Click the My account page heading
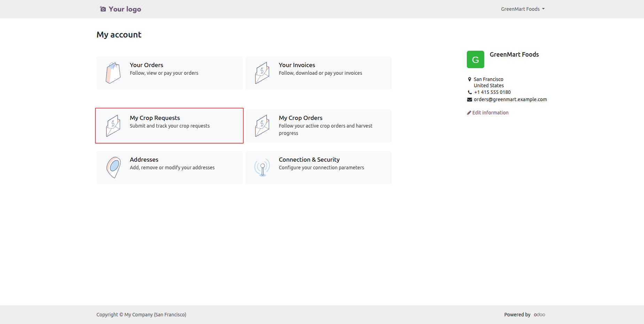Viewport: 644px width, 324px height. 119,35
